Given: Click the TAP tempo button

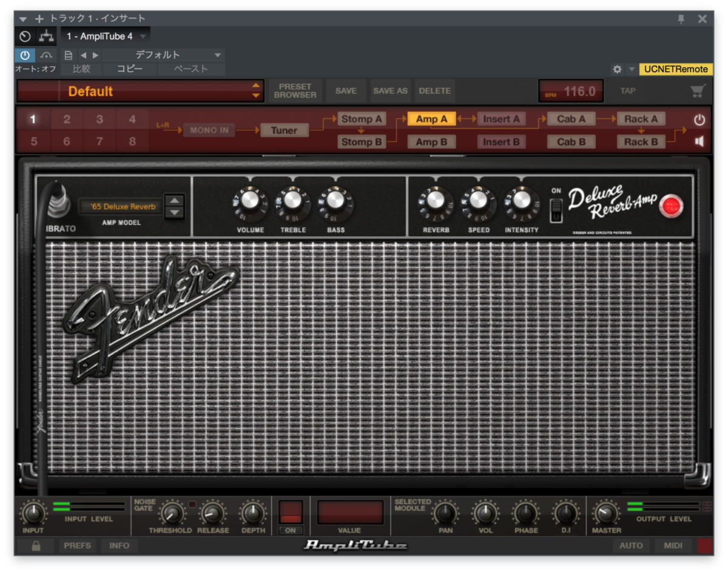Looking at the screenshot, I should (x=628, y=91).
